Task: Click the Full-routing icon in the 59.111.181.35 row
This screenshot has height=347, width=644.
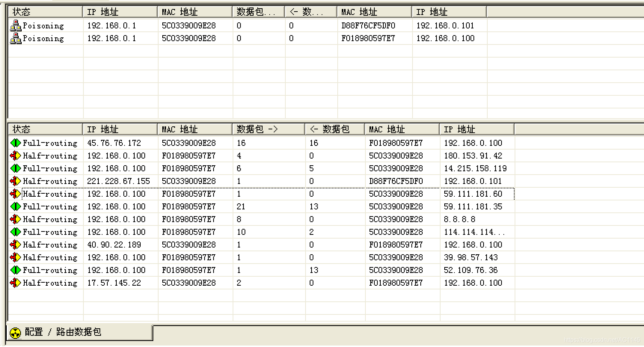Action: [16, 206]
